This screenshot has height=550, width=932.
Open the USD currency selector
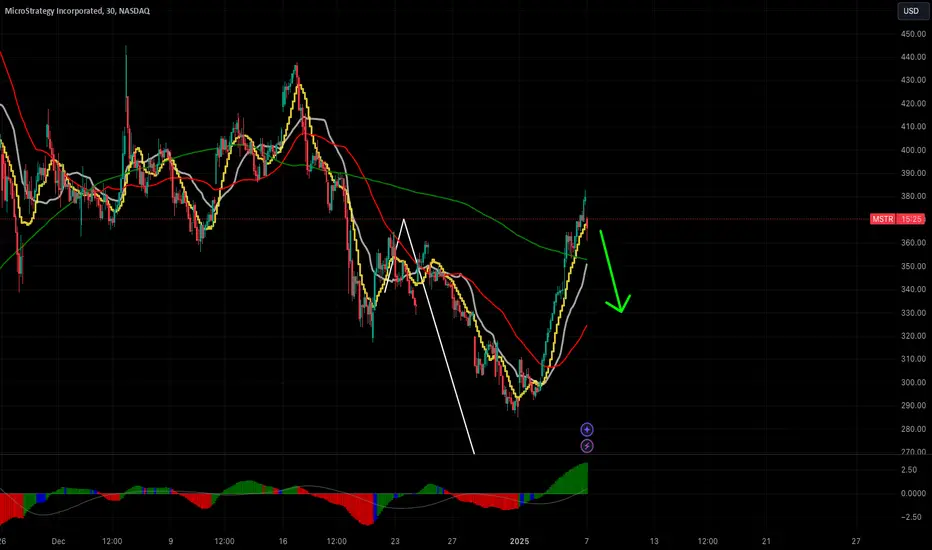[x=911, y=11]
